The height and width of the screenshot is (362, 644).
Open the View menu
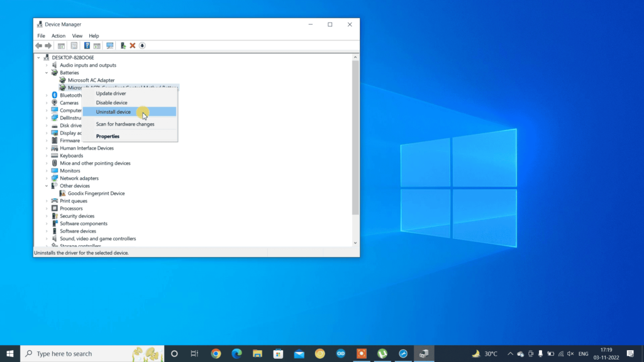pos(77,36)
